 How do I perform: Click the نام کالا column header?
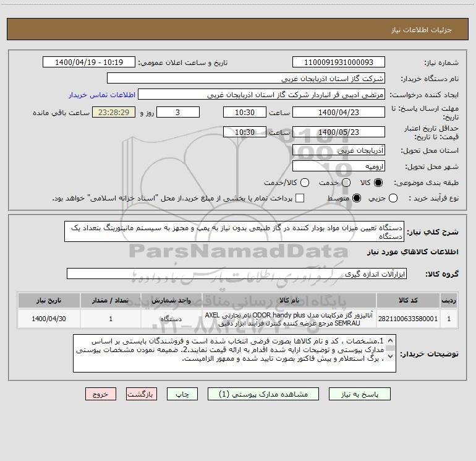pyautogui.click(x=289, y=300)
